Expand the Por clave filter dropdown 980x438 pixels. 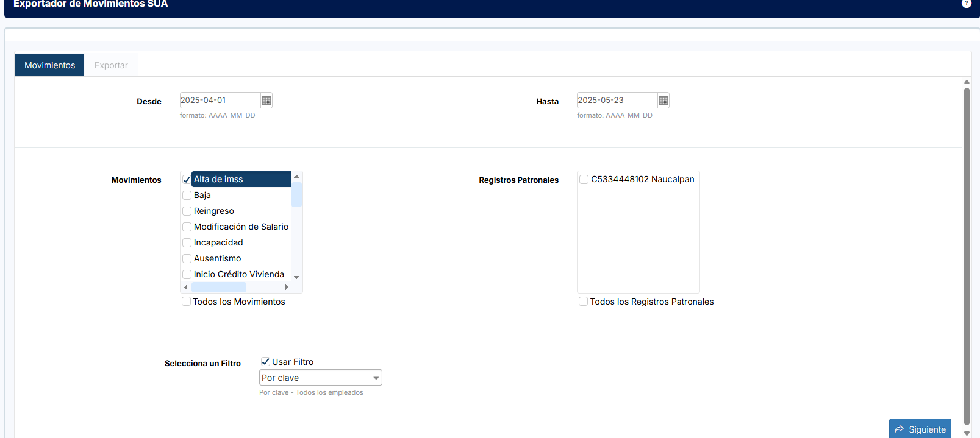point(321,378)
